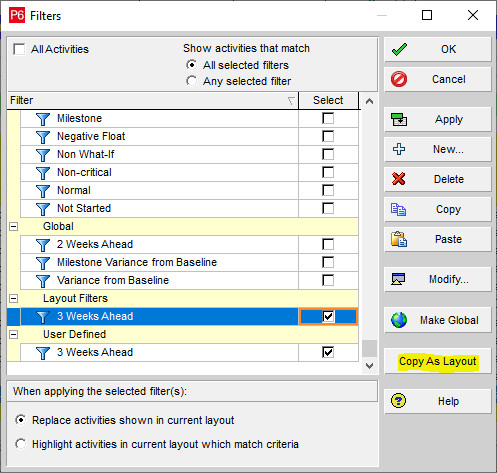Click the Make Global globe icon

399,320
